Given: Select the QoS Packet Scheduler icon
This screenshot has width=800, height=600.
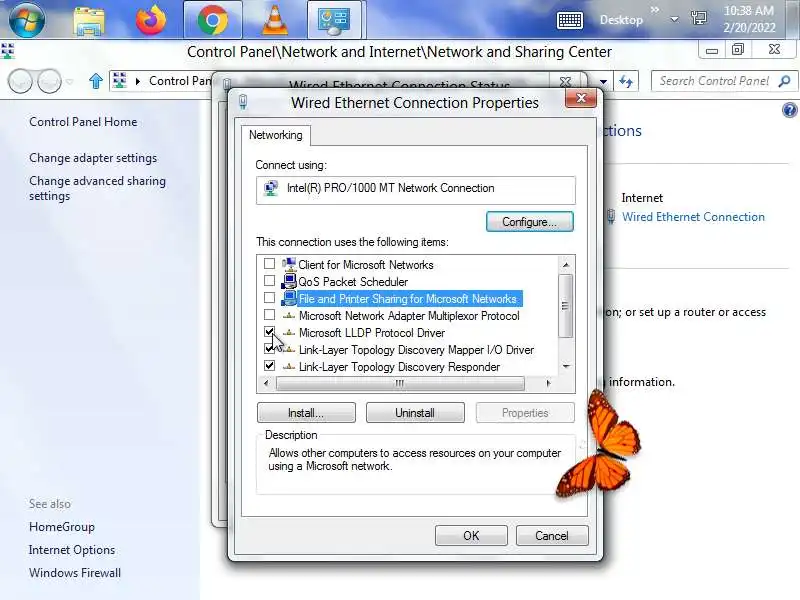Looking at the screenshot, I should (289, 281).
